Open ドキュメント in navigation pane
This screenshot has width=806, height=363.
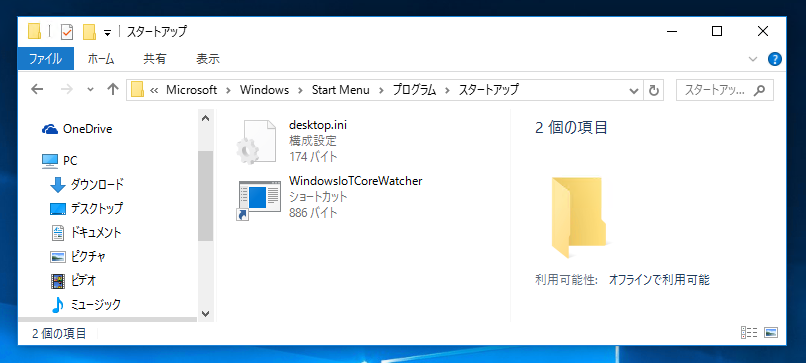(86, 232)
